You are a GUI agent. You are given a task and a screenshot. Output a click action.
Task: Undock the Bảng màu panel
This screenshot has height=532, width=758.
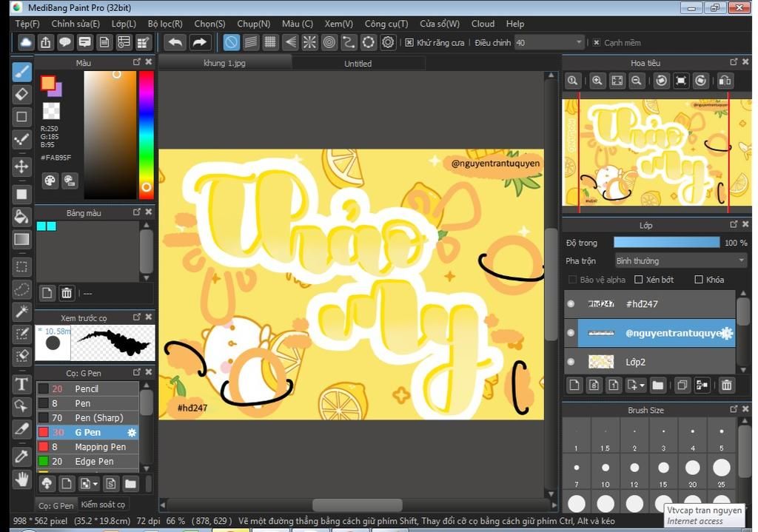pos(137,212)
